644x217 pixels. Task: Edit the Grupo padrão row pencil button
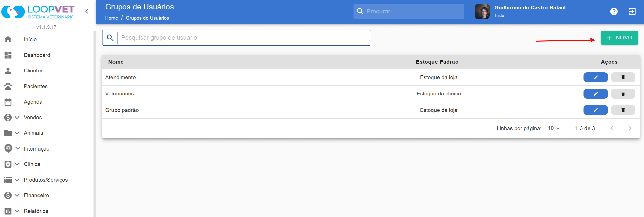point(595,110)
